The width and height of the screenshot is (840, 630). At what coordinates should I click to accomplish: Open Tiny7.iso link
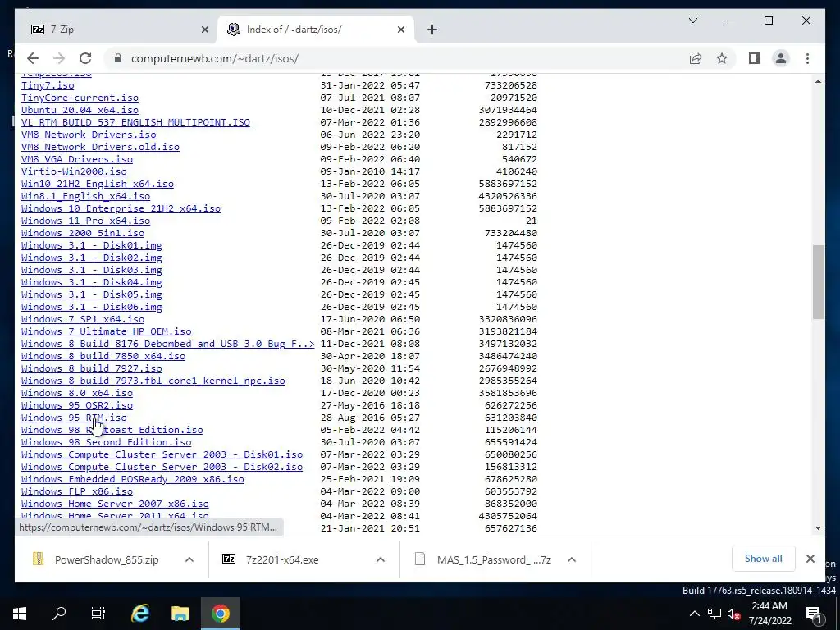(48, 85)
